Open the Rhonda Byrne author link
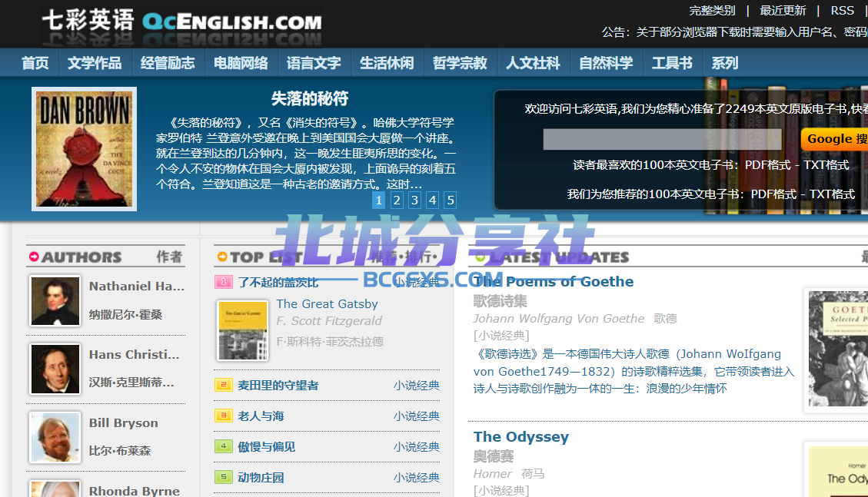This screenshot has width=868, height=497. coord(135,490)
